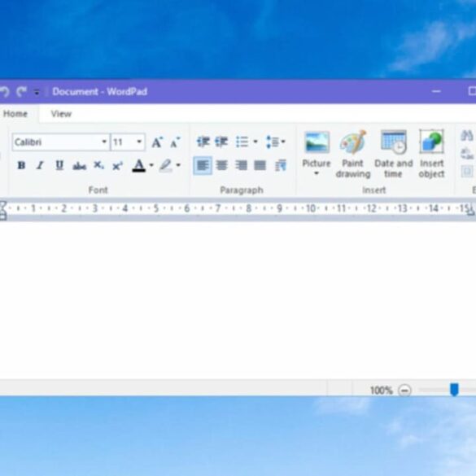Minimize the WordPad window
The width and height of the screenshot is (476, 476).
(436, 91)
